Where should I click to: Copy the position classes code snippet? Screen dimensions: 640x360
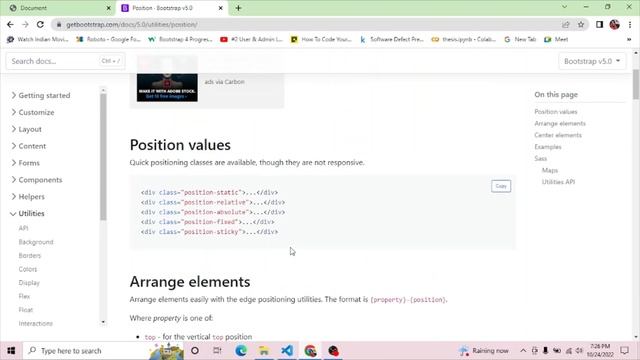coord(501,186)
